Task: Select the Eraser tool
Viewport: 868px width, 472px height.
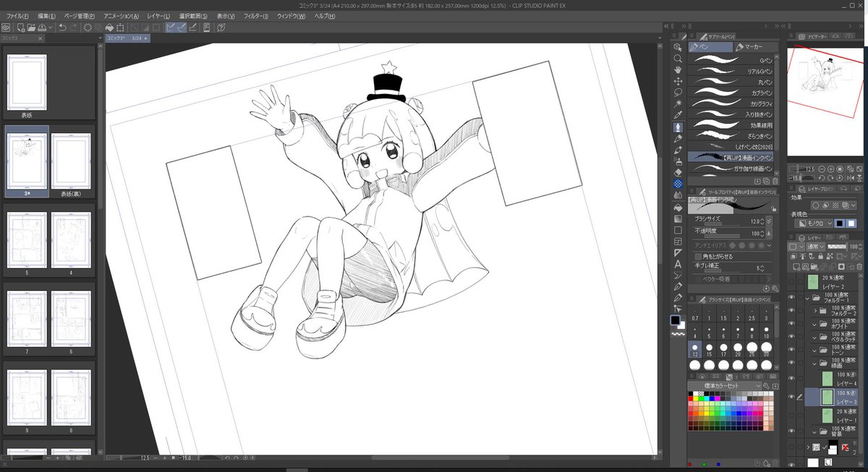Action: pyautogui.click(x=678, y=172)
